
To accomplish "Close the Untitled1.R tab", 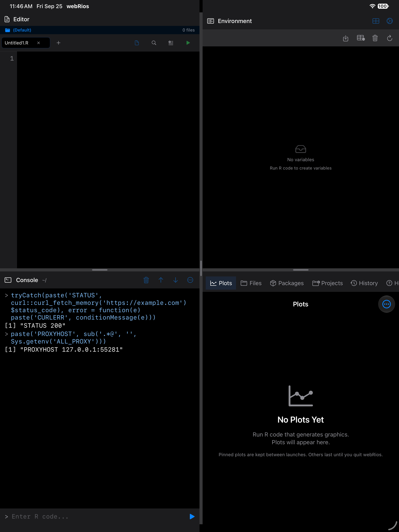I will coord(38,43).
